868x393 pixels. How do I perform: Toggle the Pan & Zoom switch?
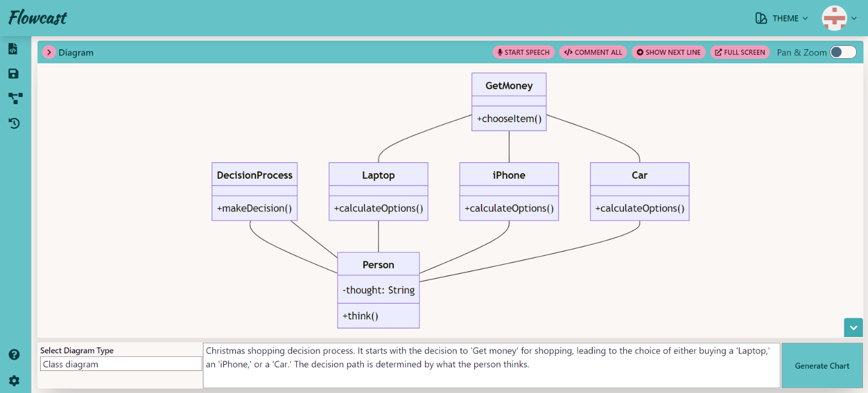click(843, 52)
